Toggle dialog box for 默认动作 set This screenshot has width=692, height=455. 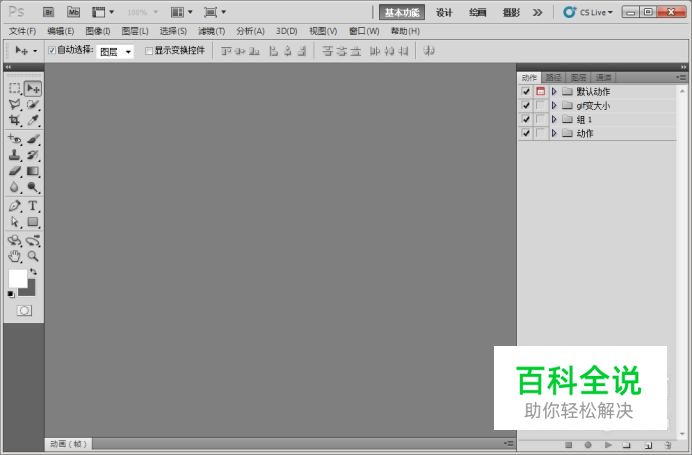541,92
